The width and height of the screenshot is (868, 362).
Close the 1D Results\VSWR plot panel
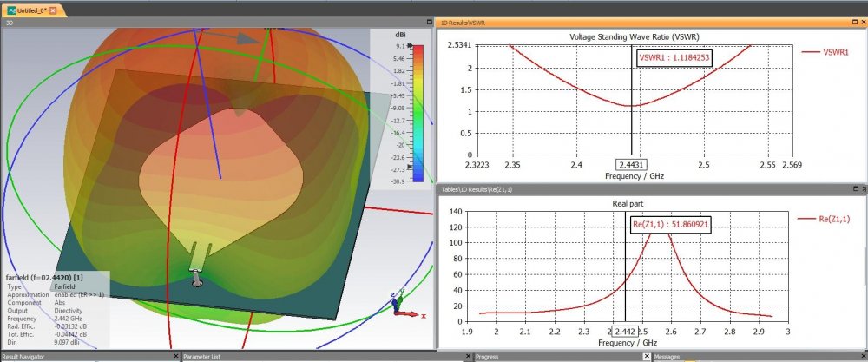[865, 23]
